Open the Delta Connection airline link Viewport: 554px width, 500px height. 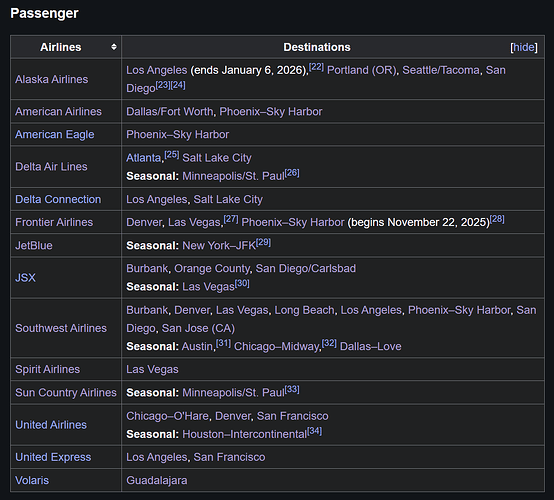pos(58,199)
